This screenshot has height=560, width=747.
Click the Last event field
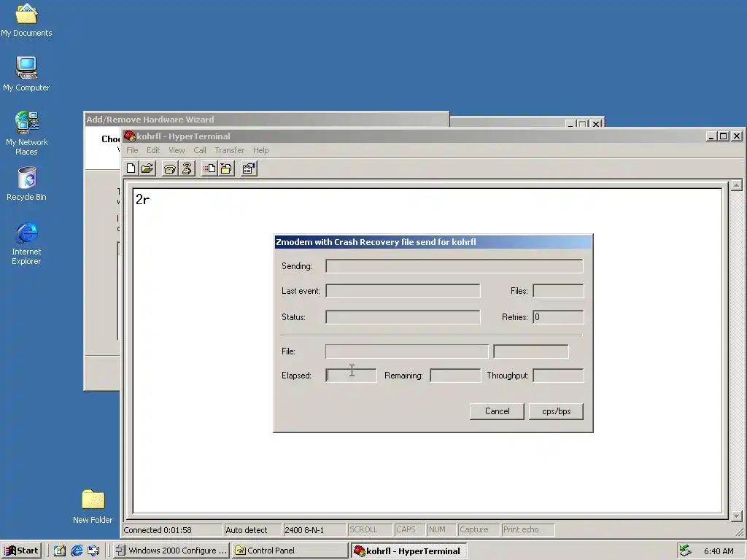[x=403, y=291]
